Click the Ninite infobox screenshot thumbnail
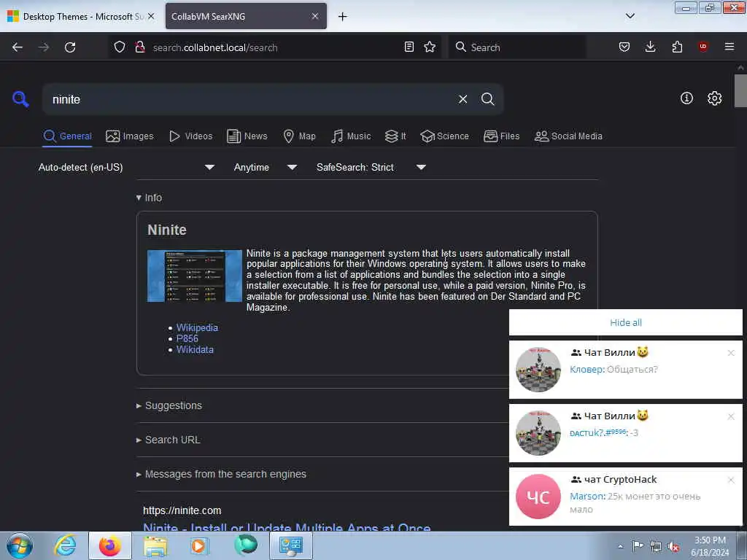Image resolution: width=747 pixels, height=560 pixels. 194,276
